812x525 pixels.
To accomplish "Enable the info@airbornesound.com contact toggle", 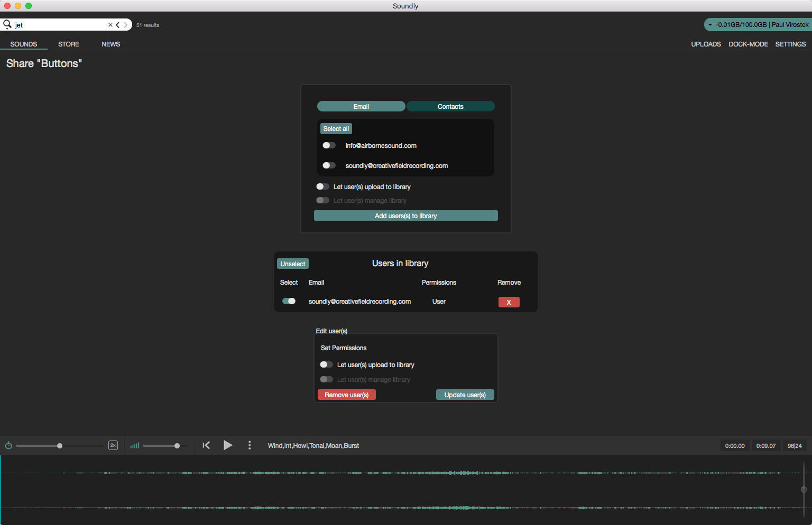I will click(329, 145).
